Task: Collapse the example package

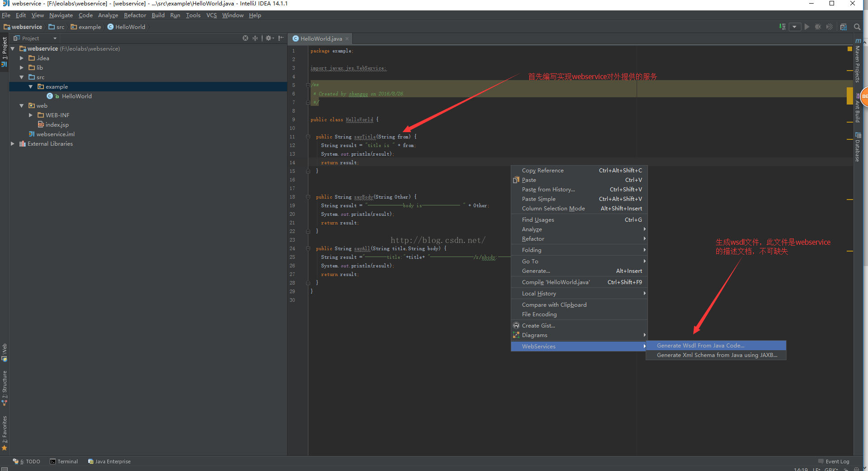Action: 30,86
